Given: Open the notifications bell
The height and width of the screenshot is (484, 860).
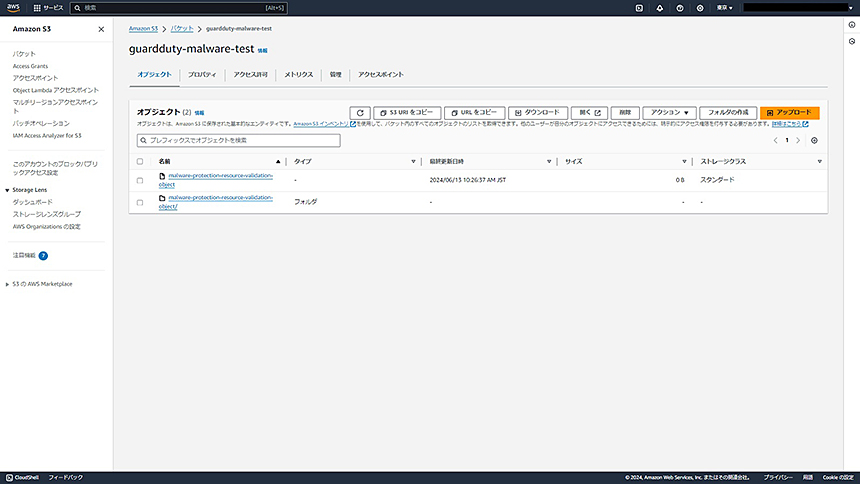Looking at the screenshot, I should coord(659,8).
